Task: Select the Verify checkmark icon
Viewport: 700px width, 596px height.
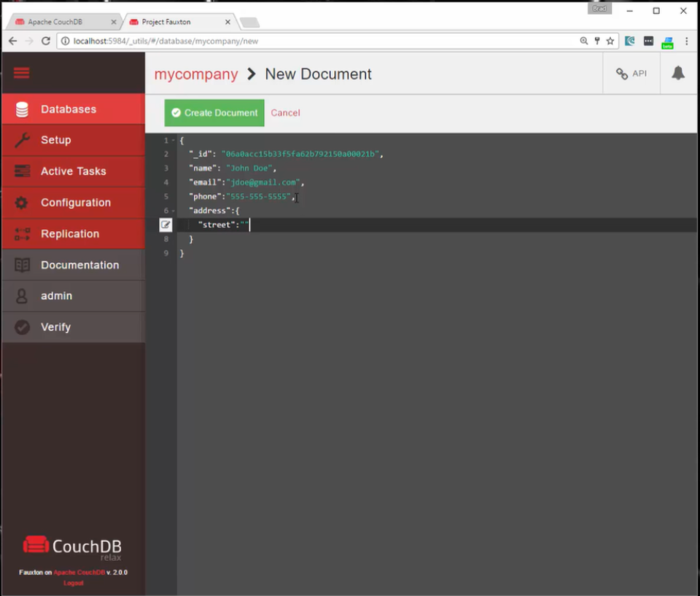Action: point(23,327)
